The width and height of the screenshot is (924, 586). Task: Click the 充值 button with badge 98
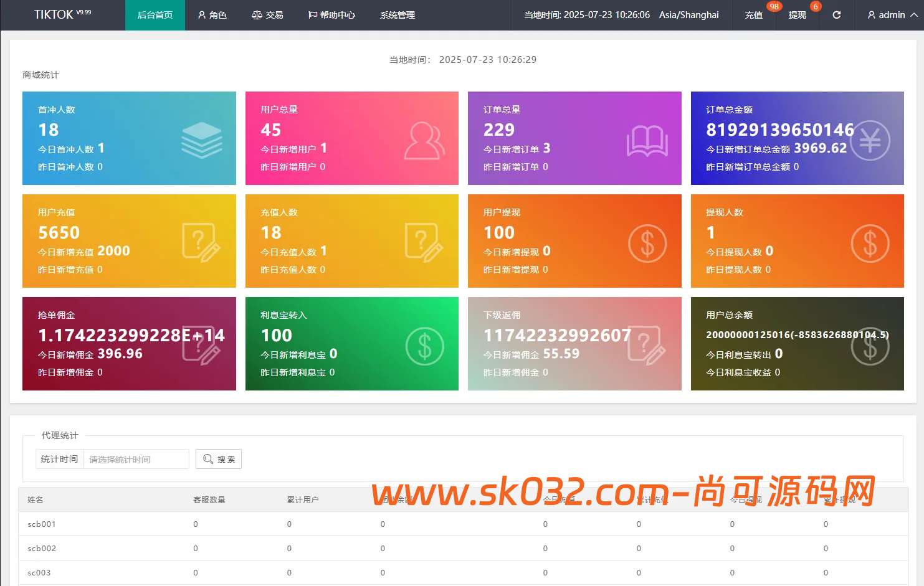tap(753, 15)
